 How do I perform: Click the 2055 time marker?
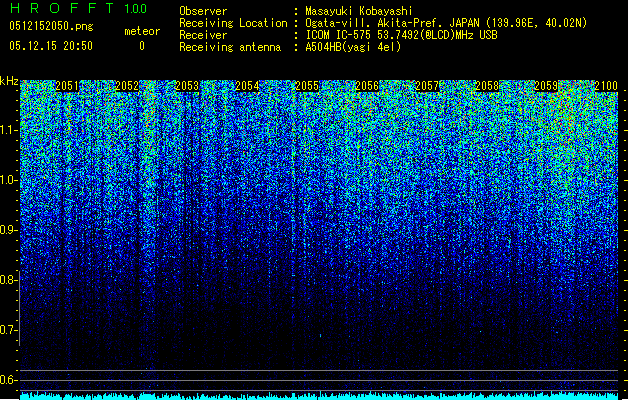point(307,86)
